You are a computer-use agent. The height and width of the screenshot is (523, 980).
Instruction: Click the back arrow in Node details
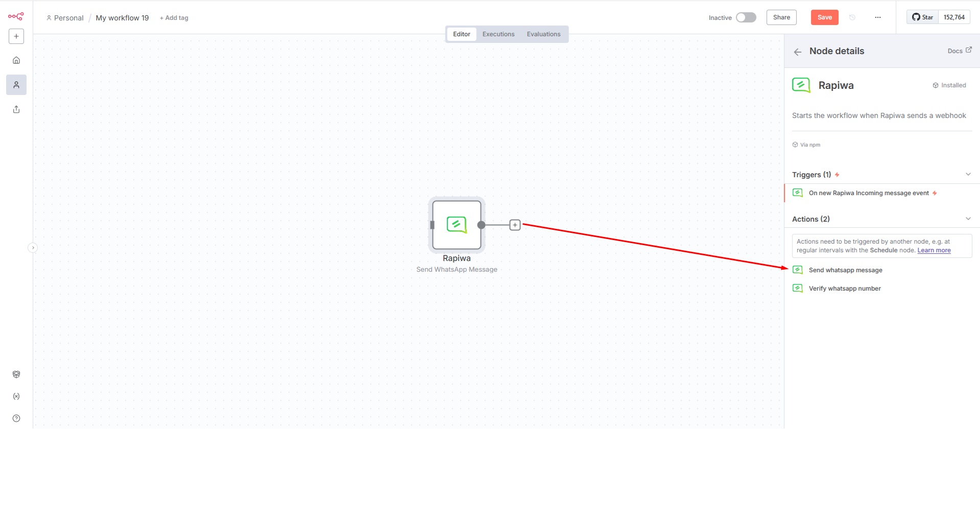[797, 52]
